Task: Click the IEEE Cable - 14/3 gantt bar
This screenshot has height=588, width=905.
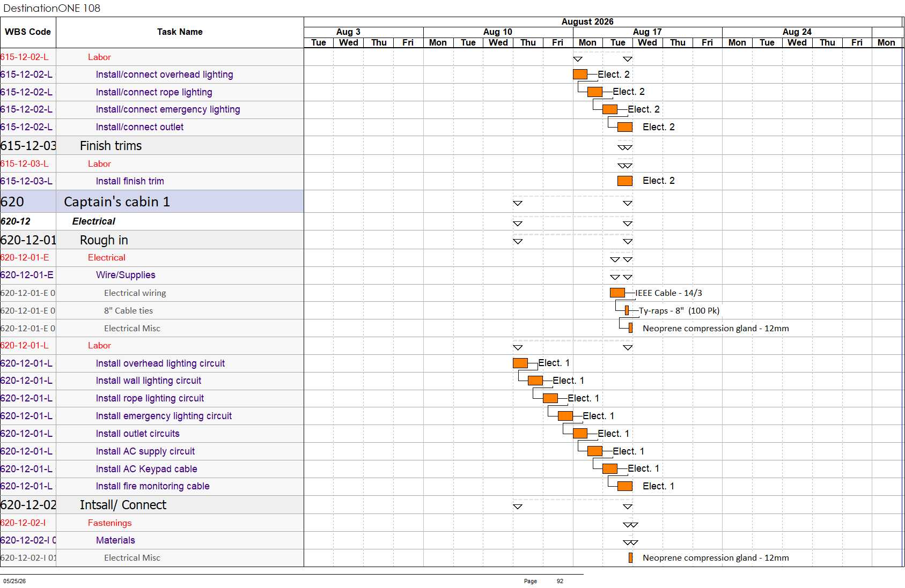Action: [617, 293]
